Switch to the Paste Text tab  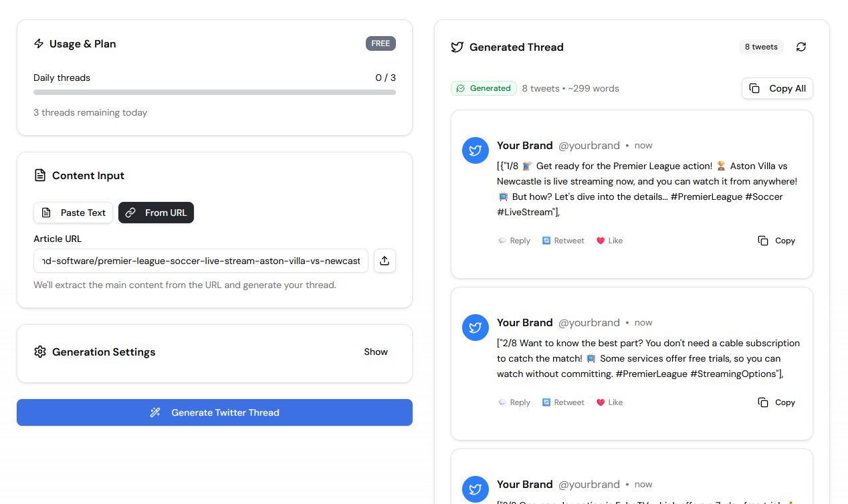(x=74, y=213)
